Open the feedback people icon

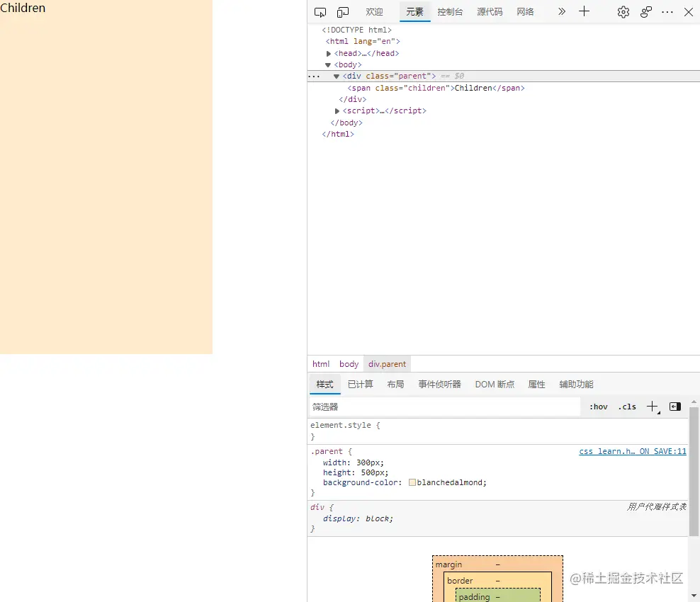tap(646, 12)
